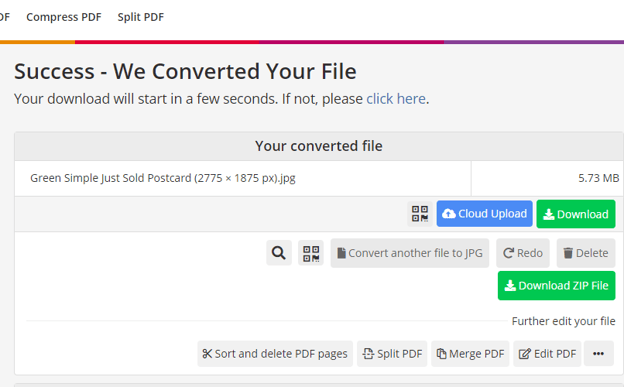624x387 pixels.
Task: Click the QR code icon beside Convert another file
Action: click(x=311, y=253)
